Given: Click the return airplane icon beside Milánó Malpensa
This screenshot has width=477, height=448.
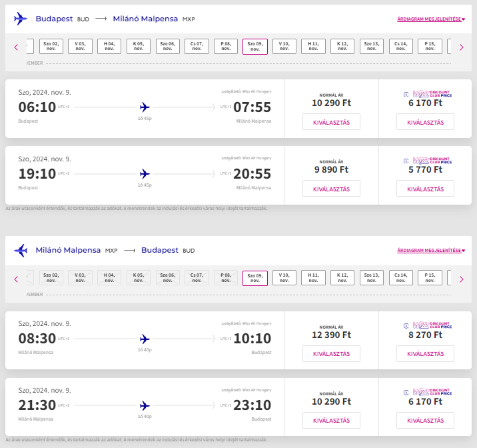Looking at the screenshot, I should point(21,250).
